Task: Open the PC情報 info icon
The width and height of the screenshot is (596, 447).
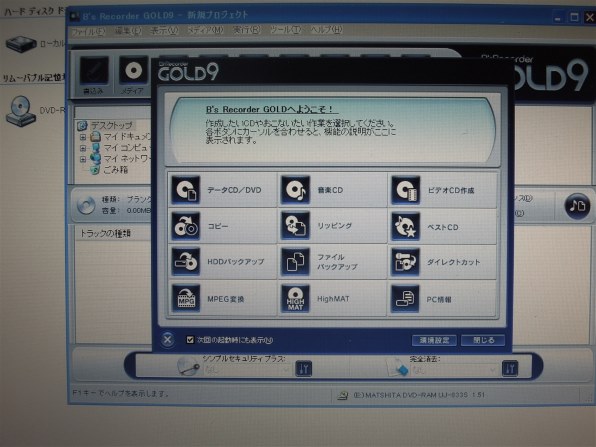Action: tap(406, 298)
